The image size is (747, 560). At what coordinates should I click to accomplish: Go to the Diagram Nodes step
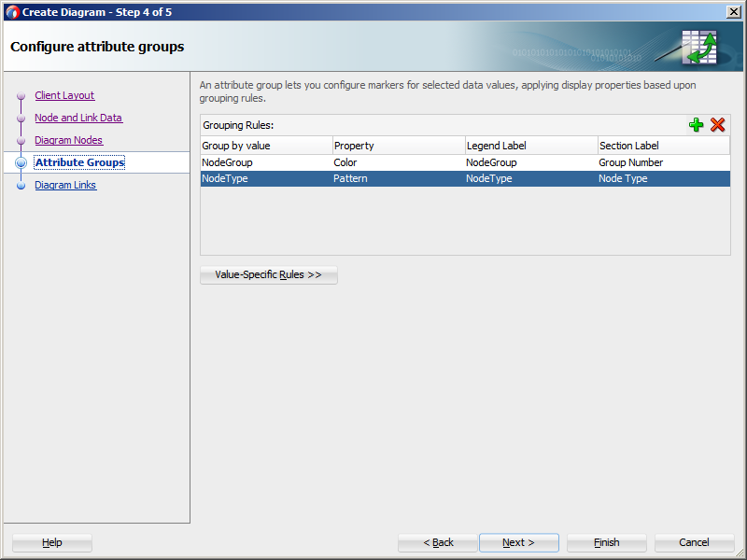click(68, 140)
